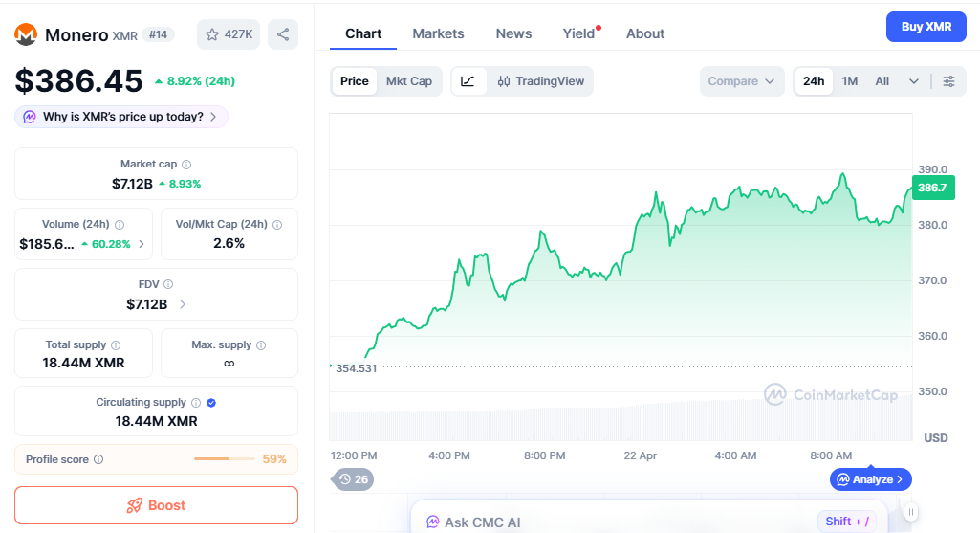Expand FDV details chevron

183,304
